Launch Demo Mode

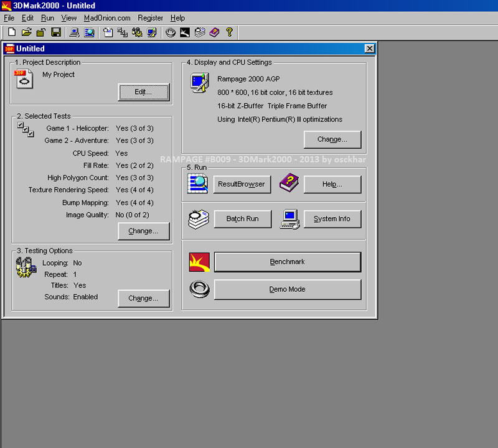click(288, 289)
